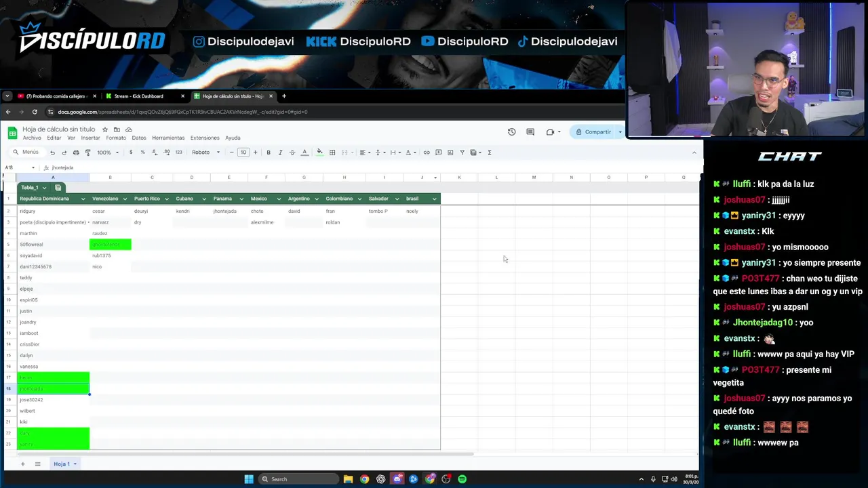Select the paint format roller icon

click(x=87, y=152)
